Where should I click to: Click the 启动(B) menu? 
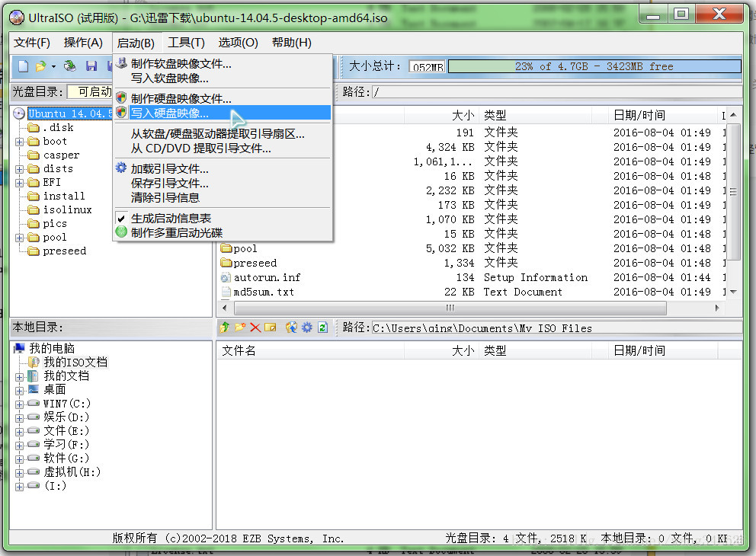[x=136, y=43]
